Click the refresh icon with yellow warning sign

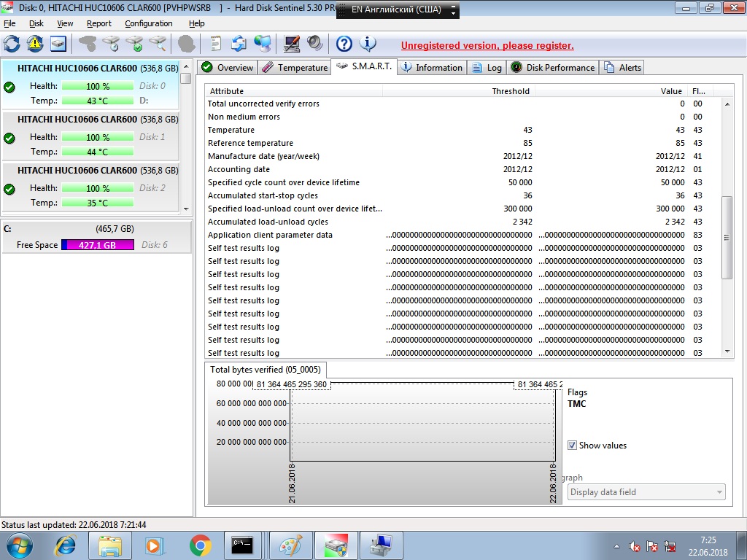(35, 44)
